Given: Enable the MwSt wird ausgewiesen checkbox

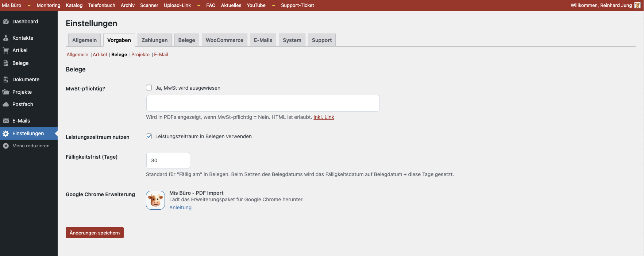Looking at the screenshot, I should pos(149,88).
